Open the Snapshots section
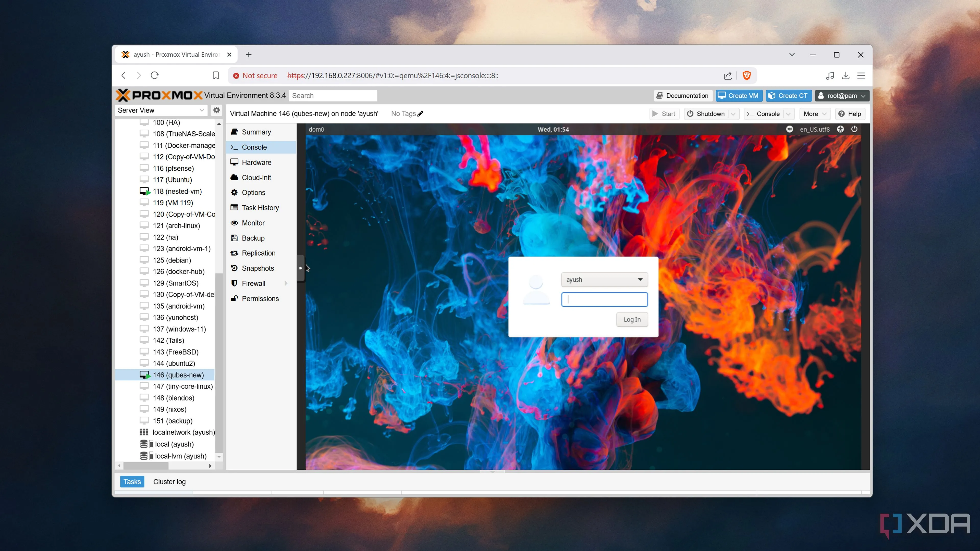This screenshot has height=551, width=980. [x=258, y=268]
